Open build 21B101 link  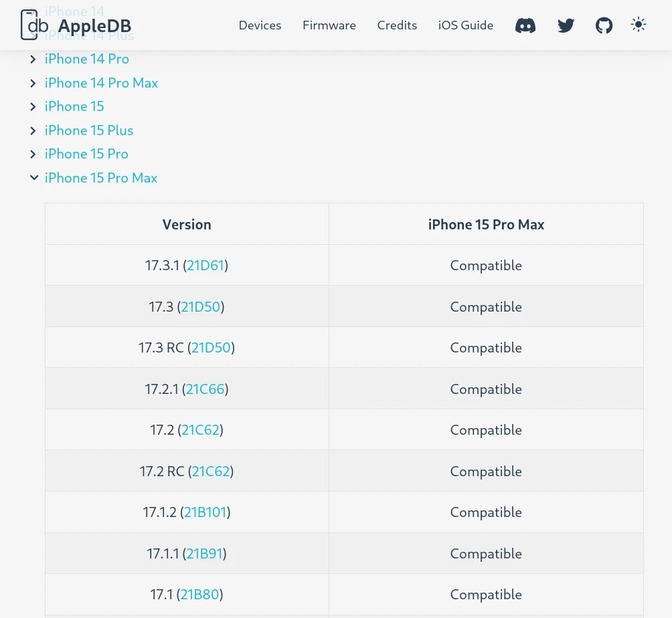tap(205, 512)
